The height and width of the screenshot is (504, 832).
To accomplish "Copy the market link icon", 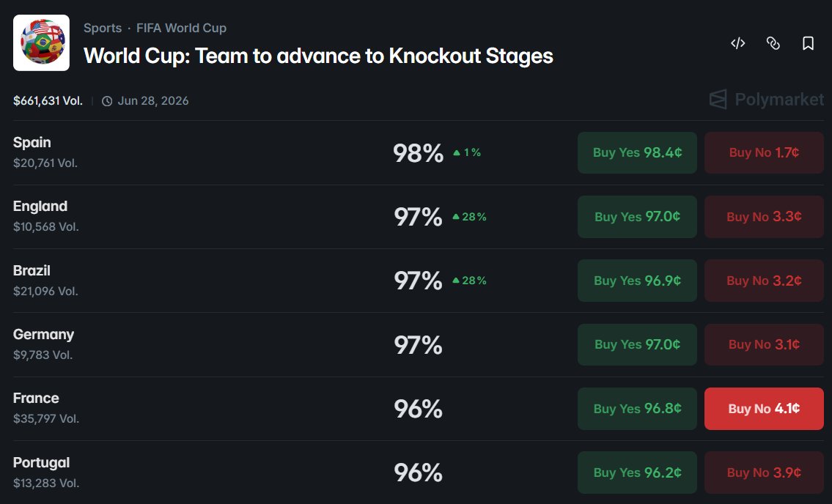I will tap(773, 43).
